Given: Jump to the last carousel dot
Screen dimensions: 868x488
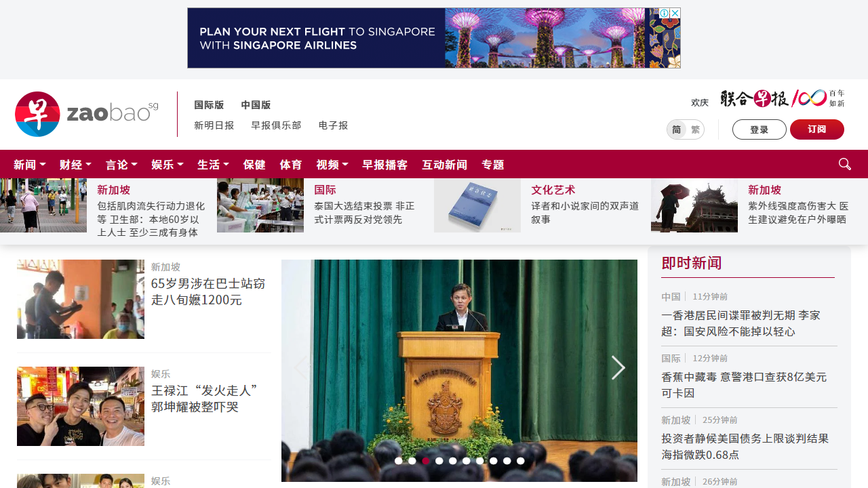Looking at the screenshot, I should pos(521,461).
